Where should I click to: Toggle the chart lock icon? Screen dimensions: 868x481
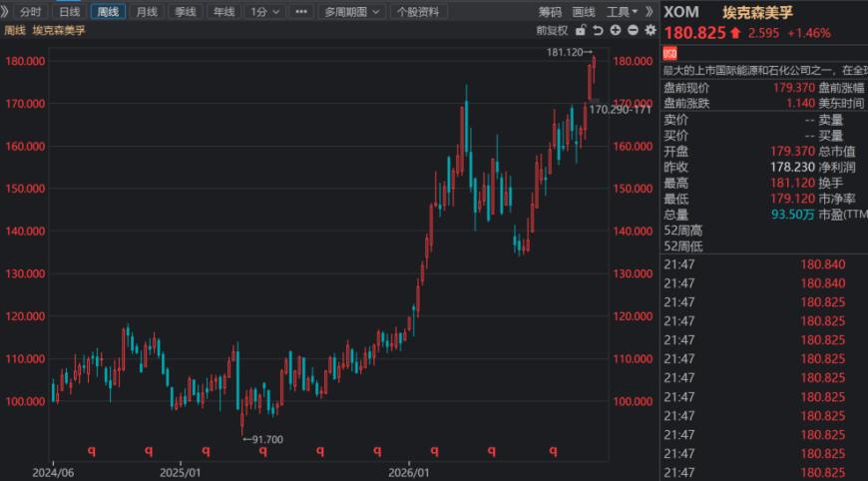pos(580,31)
